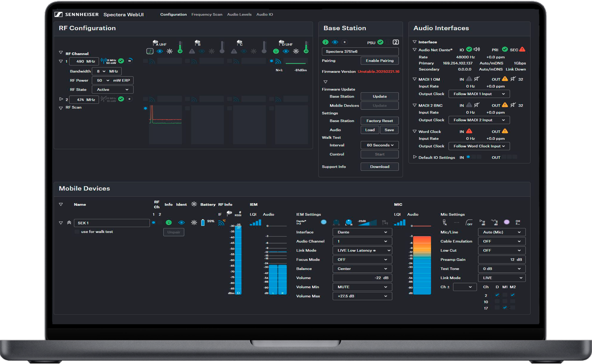This screenshot has height=364, width=592.
Task: Click Dante SEC red warning icon
Action: coord(522,49)
